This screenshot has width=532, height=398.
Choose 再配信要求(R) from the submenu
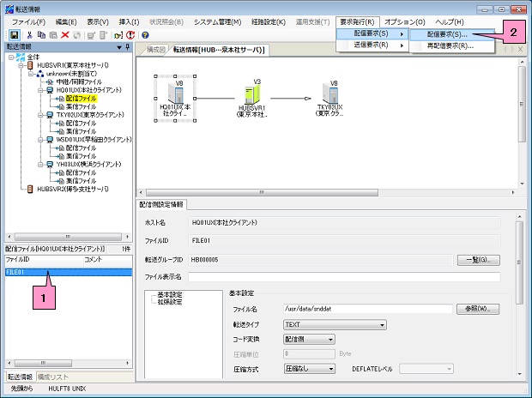(x=450, y=45)
